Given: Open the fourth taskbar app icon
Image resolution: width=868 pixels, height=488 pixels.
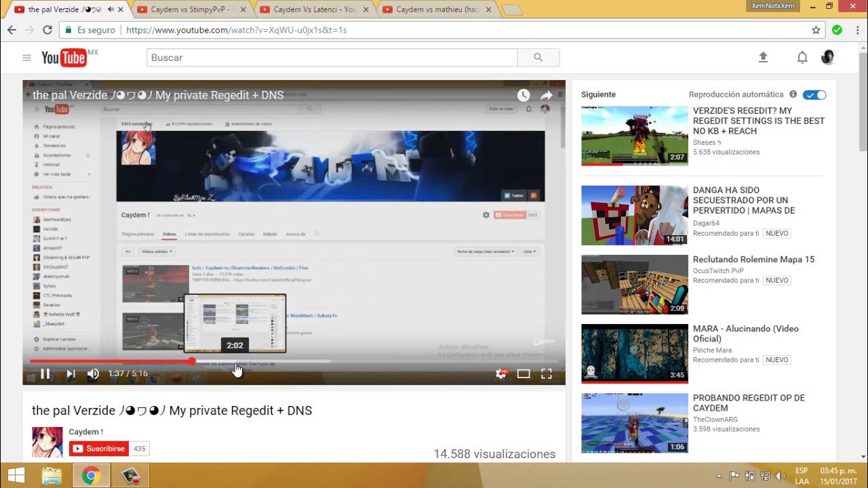Looking at the screenshot, I should pos(130,476).
